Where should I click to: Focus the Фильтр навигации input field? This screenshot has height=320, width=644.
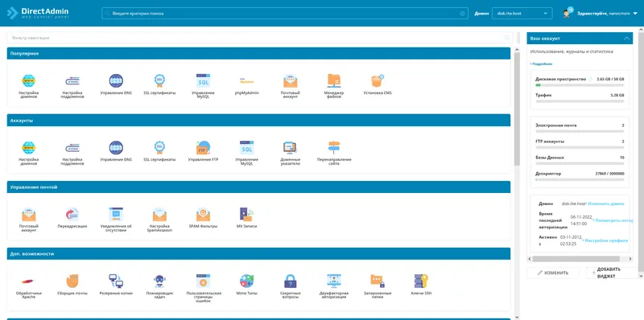tap(259, 38)
